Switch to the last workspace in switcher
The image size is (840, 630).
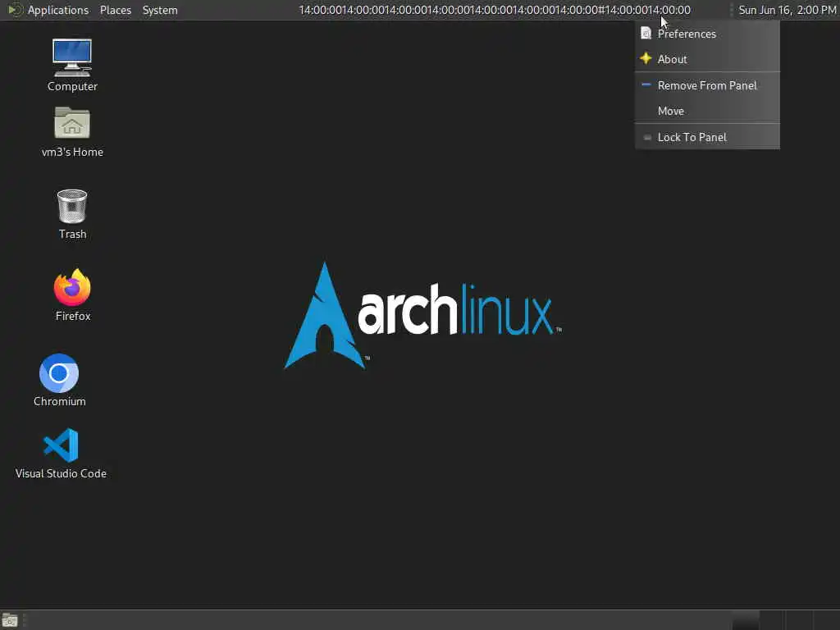(x=827, y=620)
